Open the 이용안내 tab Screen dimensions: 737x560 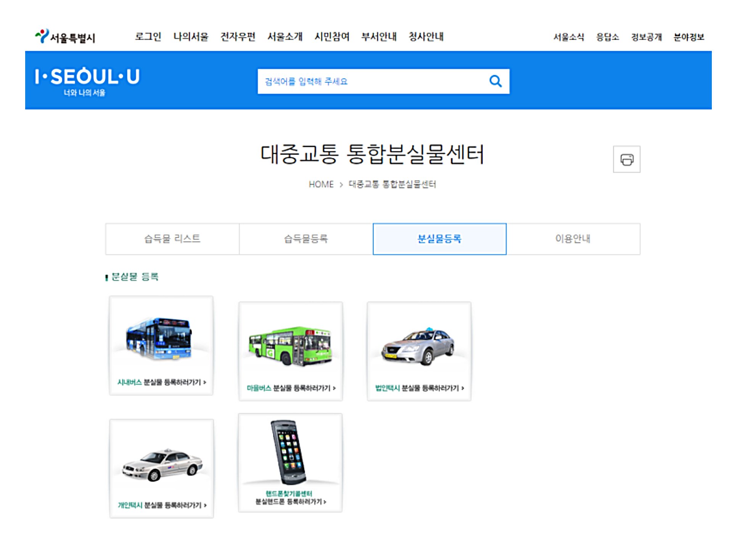573,239
